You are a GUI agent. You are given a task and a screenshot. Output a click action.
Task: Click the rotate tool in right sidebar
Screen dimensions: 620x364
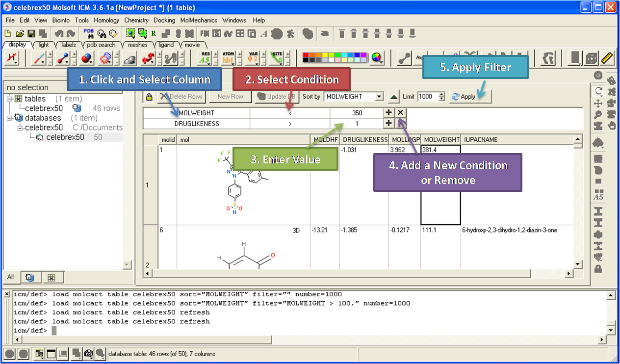[598, 91]
